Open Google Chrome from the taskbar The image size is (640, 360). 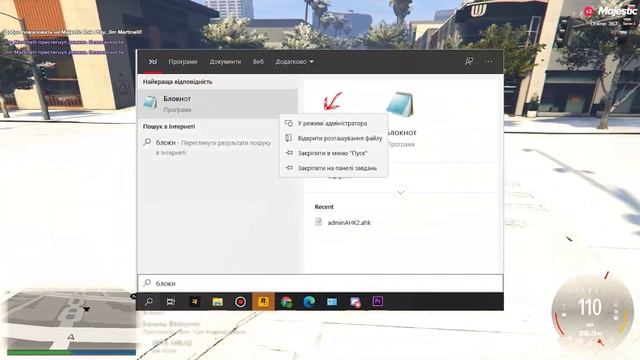[287, 302]
